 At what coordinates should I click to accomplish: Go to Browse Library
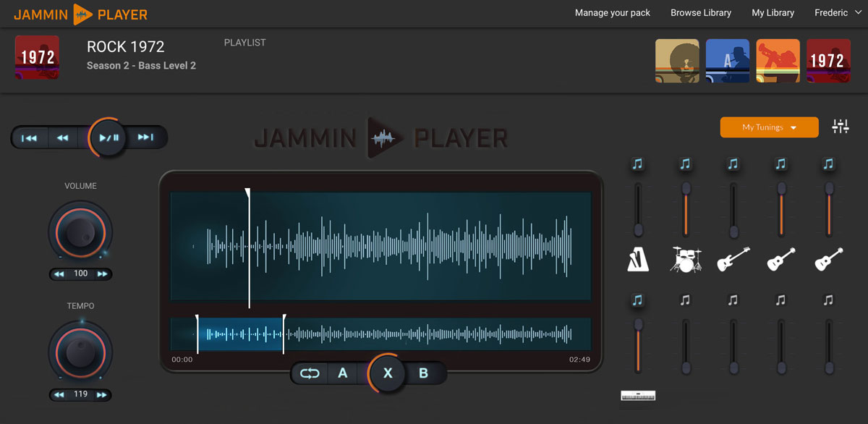point(701,13)
